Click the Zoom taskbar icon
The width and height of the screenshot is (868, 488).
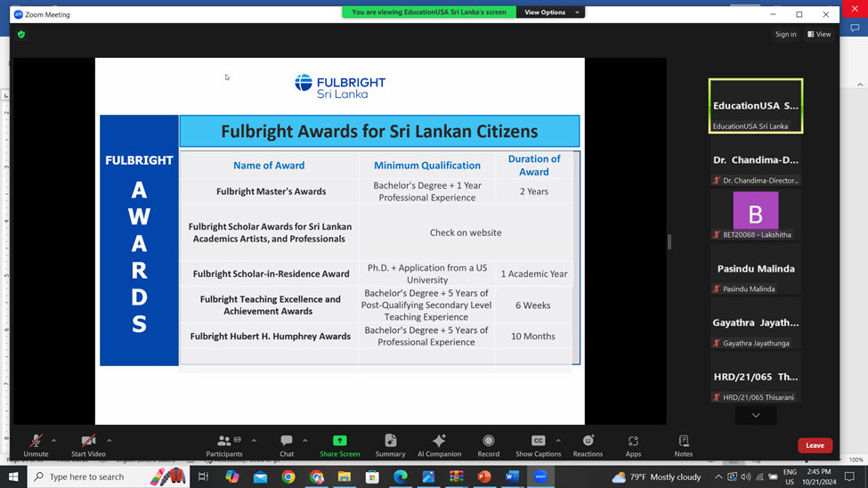tap(540, 476)
